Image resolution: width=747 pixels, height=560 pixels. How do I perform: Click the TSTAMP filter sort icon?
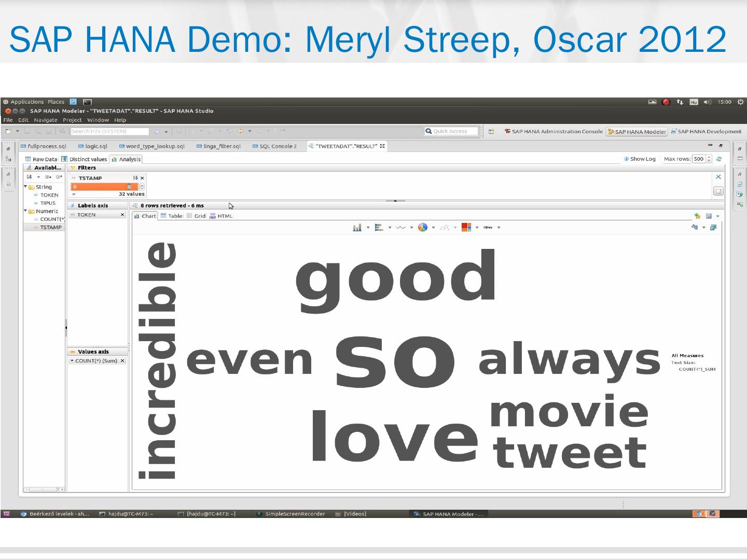[x=136, y=178]
